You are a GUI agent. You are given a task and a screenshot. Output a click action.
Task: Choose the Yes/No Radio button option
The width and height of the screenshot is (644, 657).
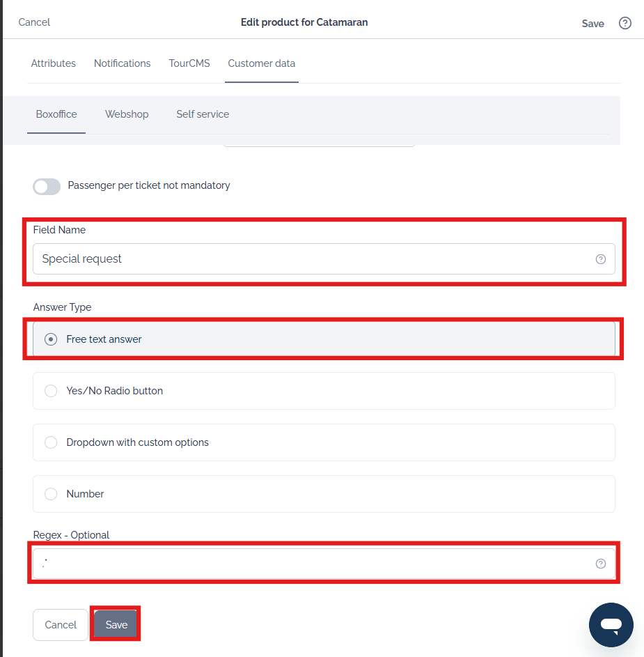click(324, 391)
